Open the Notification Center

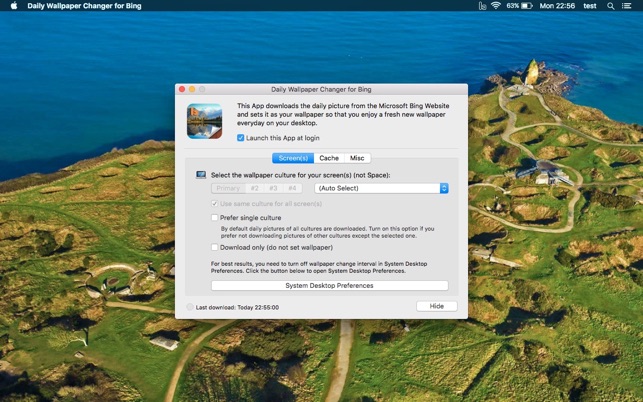[628, 6]
